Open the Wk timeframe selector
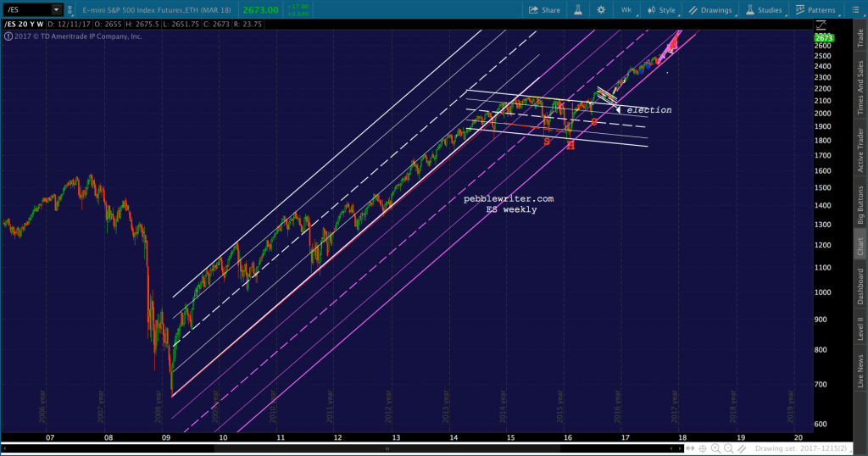 tap(627, 10)
